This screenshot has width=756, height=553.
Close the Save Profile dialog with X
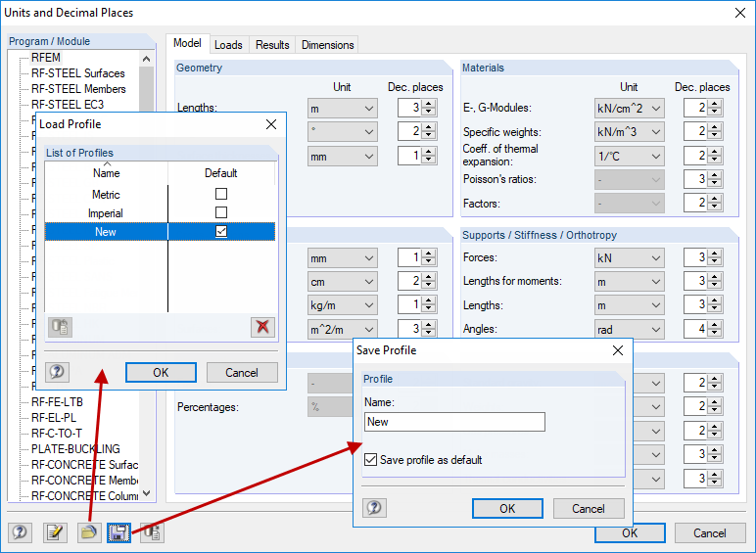tap(618, 350)
